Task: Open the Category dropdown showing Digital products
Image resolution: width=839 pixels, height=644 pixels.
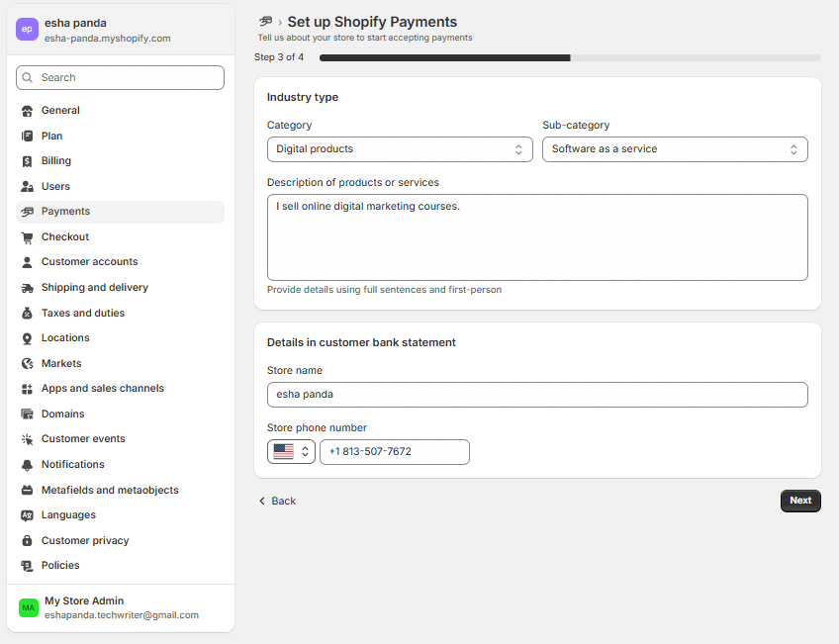Action: (x=400, y=148)
